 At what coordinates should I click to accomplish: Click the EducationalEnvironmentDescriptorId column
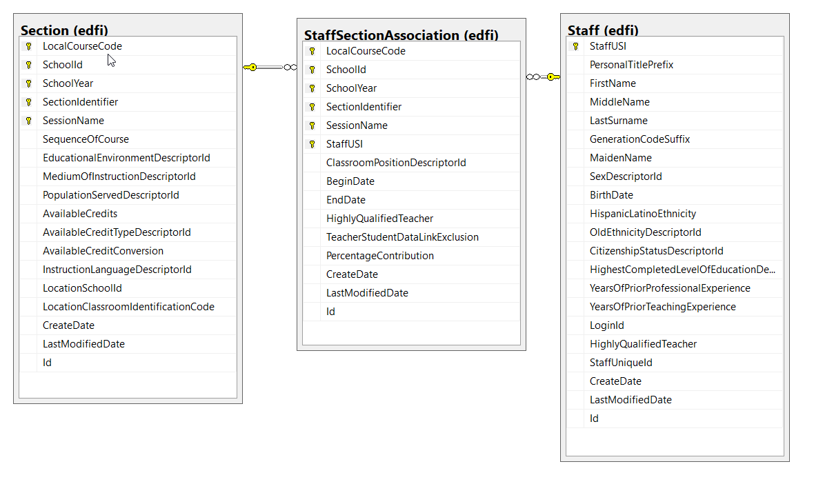click(128, 158)
